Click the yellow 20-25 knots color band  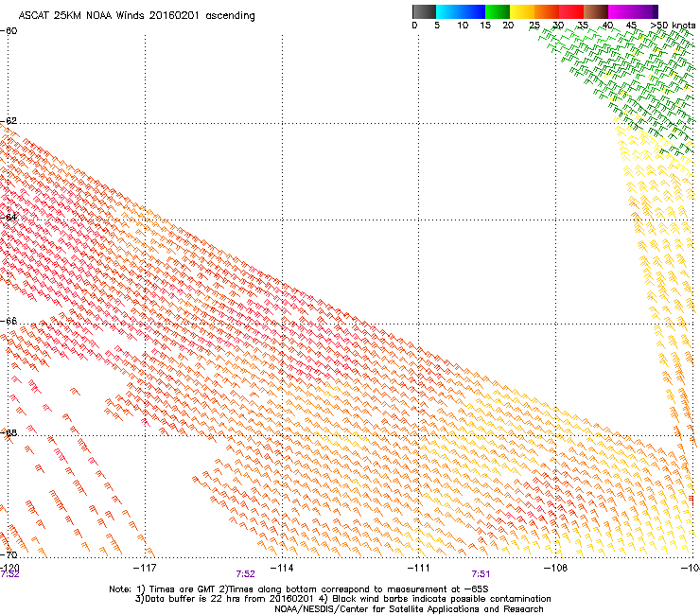pos(522,11)
